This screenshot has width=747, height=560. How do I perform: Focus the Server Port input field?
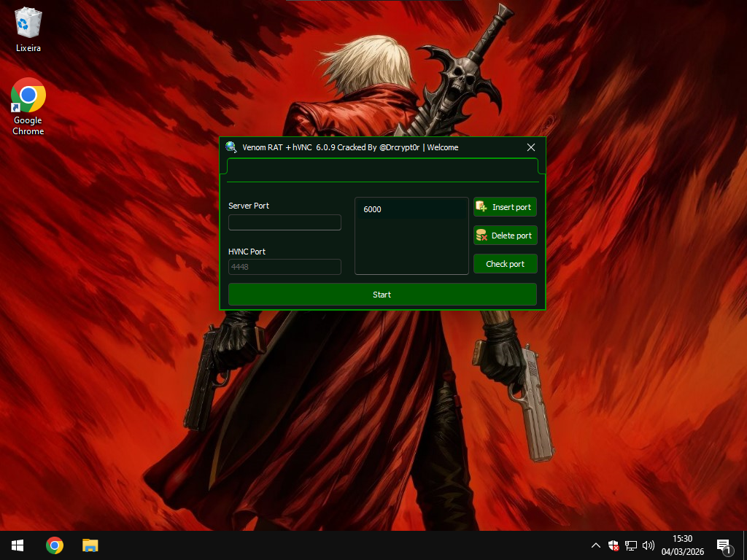[285, 222]
